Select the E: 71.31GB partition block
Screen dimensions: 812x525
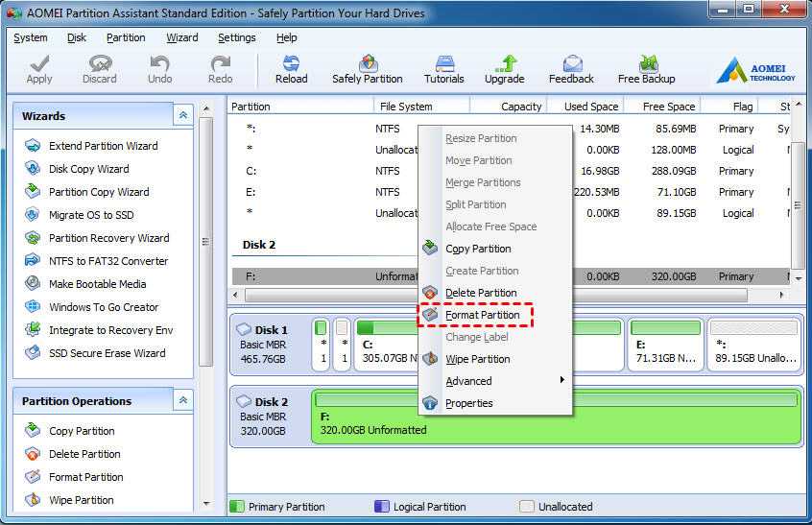click(x=665, y=345)
